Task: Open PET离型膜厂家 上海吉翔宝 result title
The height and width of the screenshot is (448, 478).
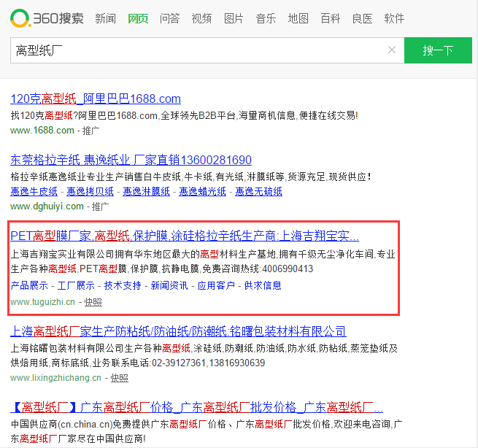Action: (x=185, y=236)
